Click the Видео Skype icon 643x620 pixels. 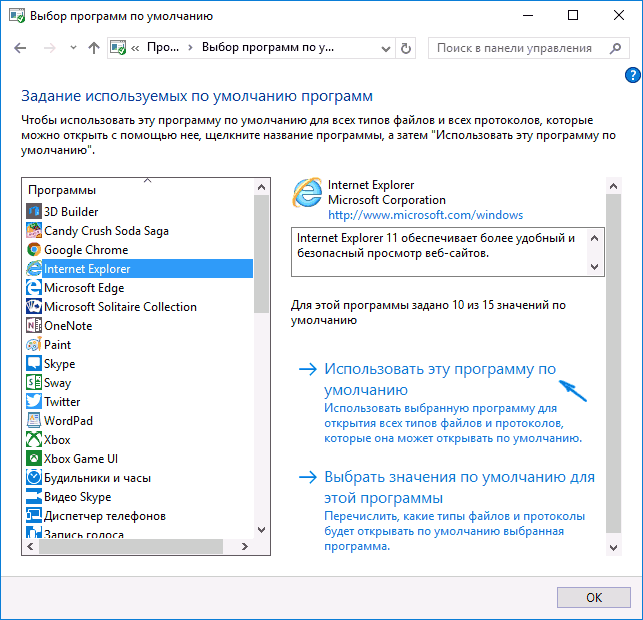(x=34, y=497)
